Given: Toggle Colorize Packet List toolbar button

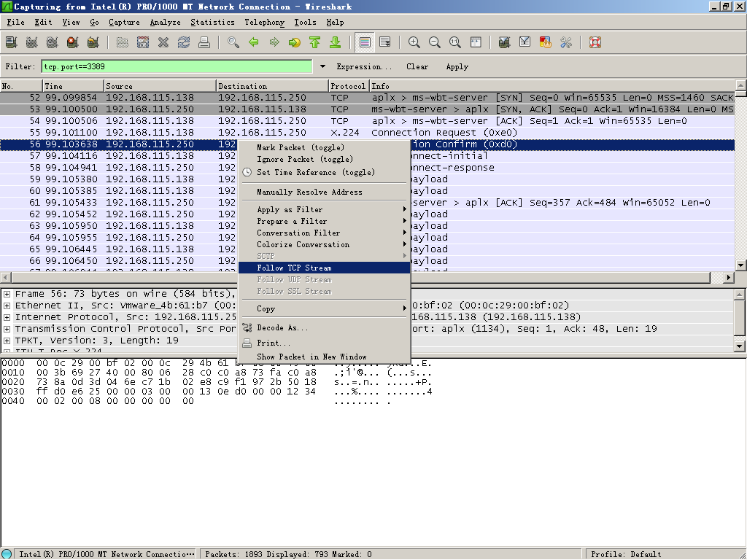Looking at the screenshot, I should (x=365, y=42).
